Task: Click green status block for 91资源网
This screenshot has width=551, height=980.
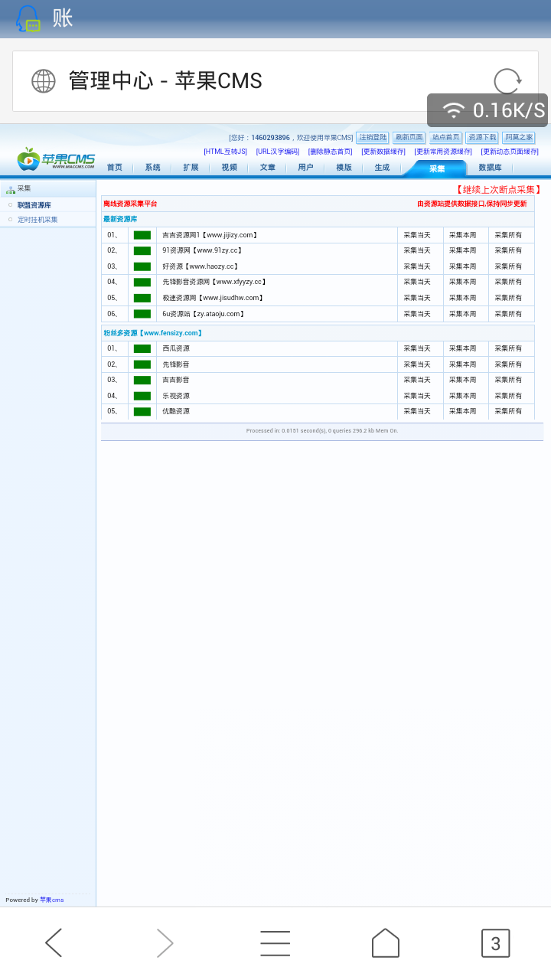Action: [142, 250]
